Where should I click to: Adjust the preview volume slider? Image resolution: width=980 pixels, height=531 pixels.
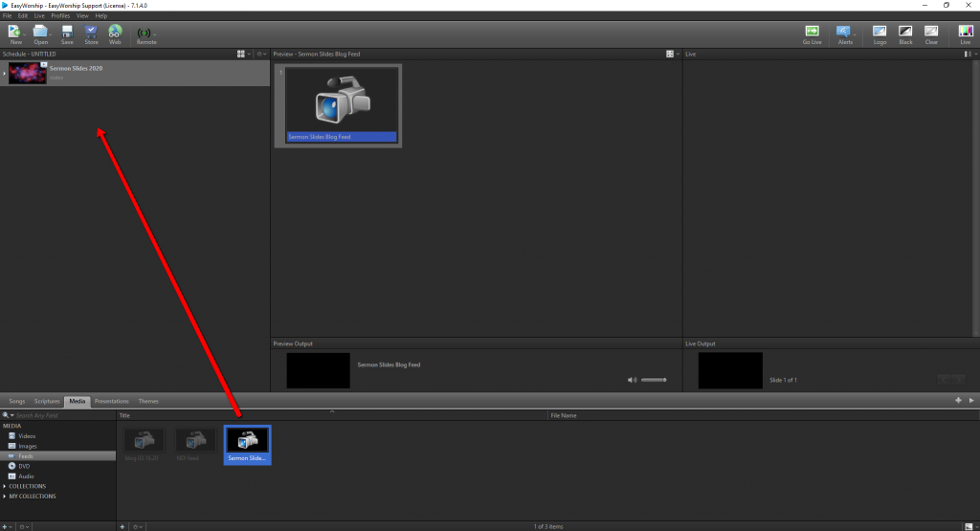pyautogui.click(x=654, y=380)
